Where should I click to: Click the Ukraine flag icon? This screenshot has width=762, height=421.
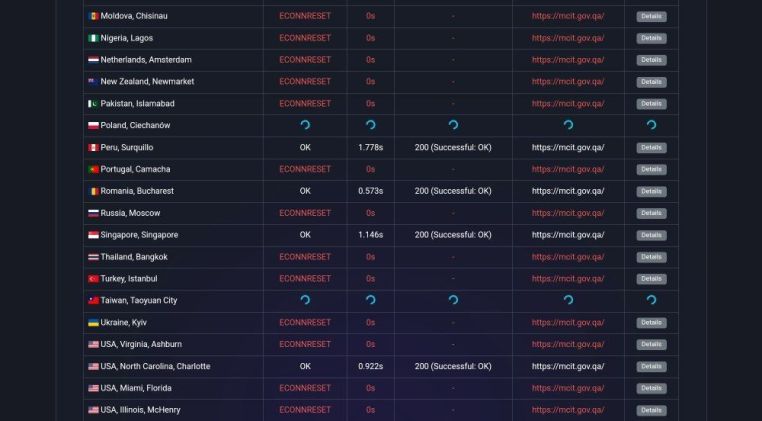pyautogui.click(x=93, y=323)
